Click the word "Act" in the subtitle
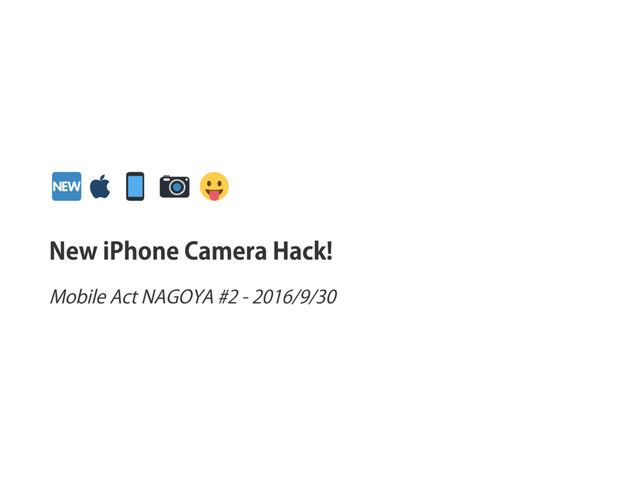The image size is (640, 481). [x=124, y=297]
